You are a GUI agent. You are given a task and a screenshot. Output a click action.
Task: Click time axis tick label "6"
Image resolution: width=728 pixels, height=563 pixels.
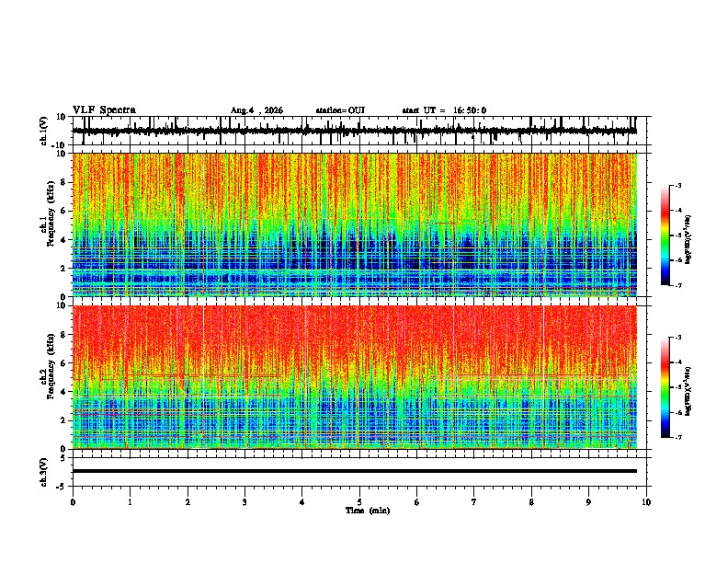417,502
